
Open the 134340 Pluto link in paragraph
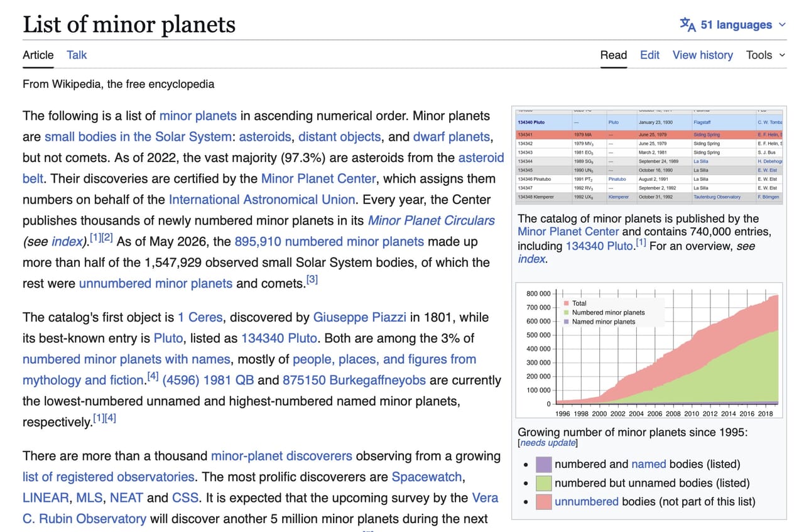point(280,338)
